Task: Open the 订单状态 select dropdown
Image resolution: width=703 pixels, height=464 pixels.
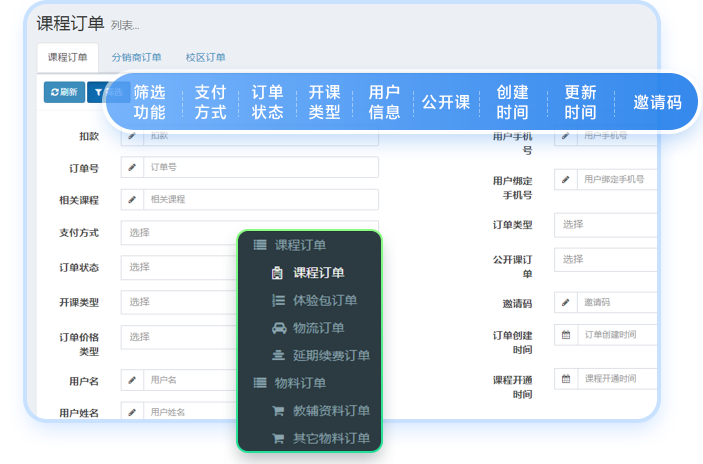Action: (179, 267)
